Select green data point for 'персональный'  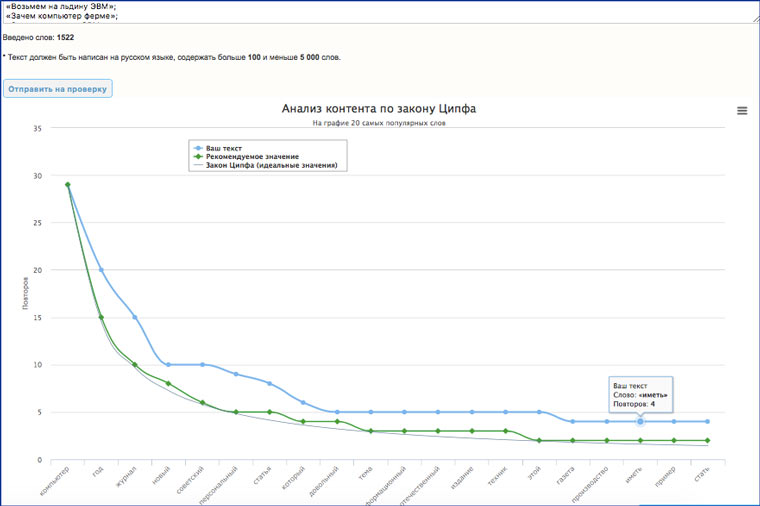(236, 412)
